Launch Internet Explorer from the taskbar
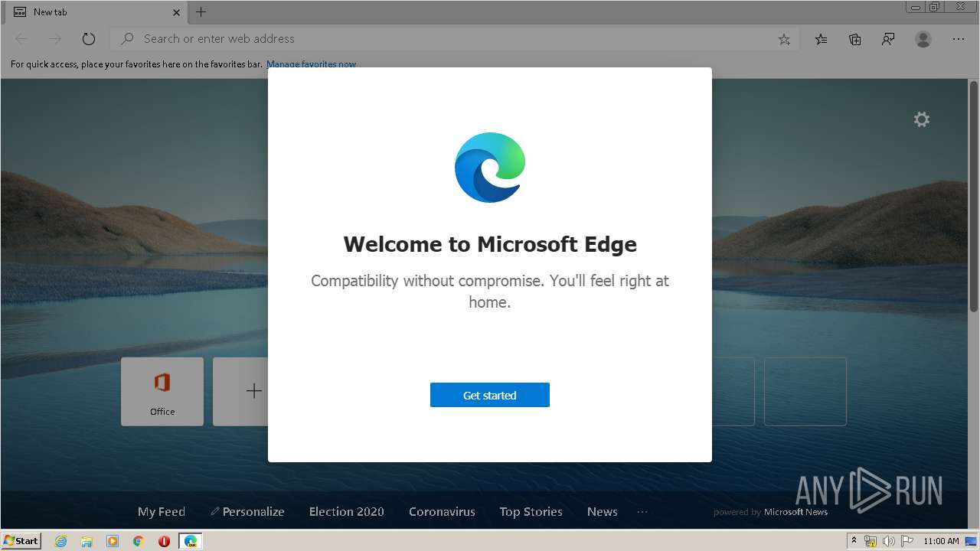This screenshot has width=980, height=551. (60, 541)
